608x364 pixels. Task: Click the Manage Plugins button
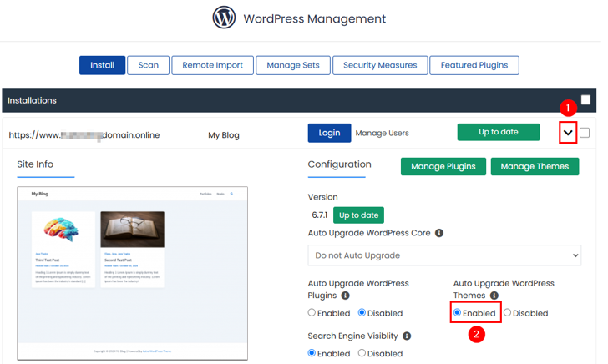[443, 166]
